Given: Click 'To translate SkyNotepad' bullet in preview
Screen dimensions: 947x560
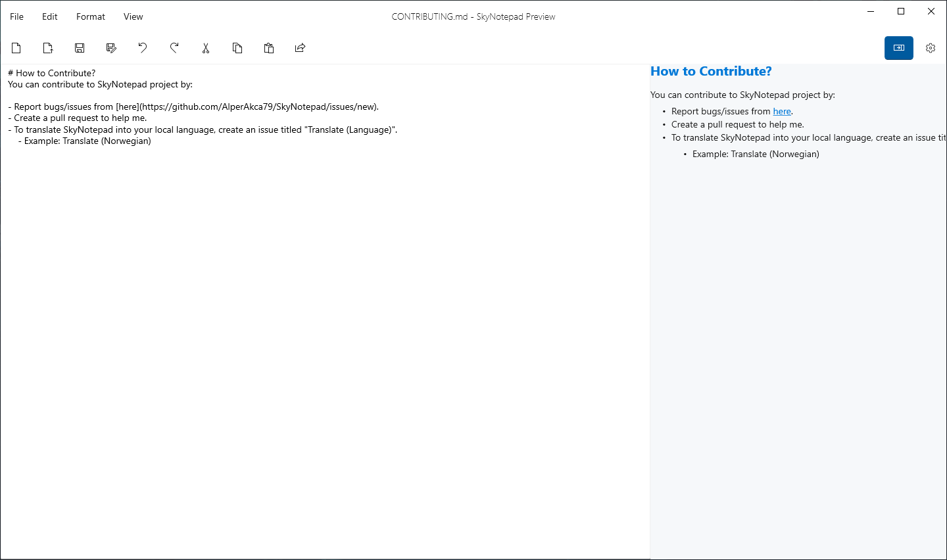Looking at the screenshot, I should (808, 138).
